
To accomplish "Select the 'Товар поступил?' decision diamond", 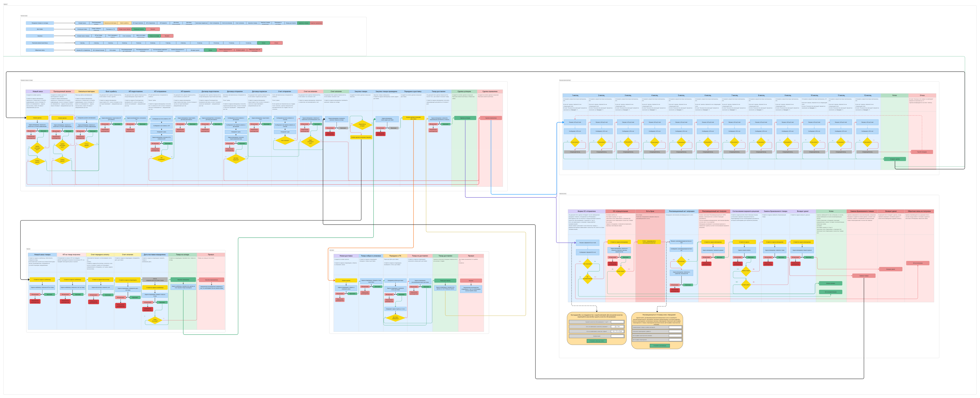I will point(155,320).
